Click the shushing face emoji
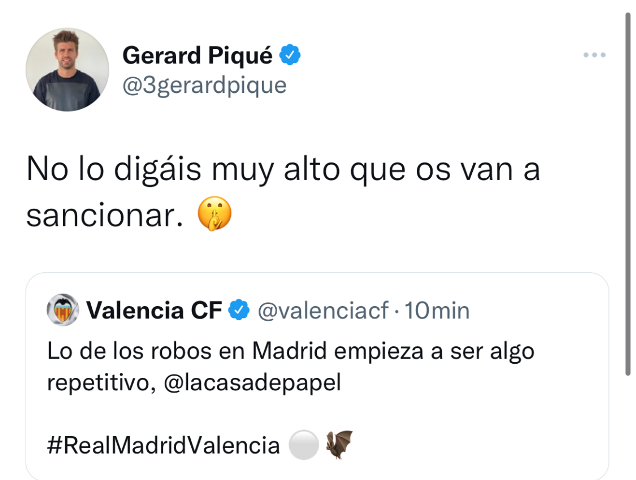 (x=215, y=215)
